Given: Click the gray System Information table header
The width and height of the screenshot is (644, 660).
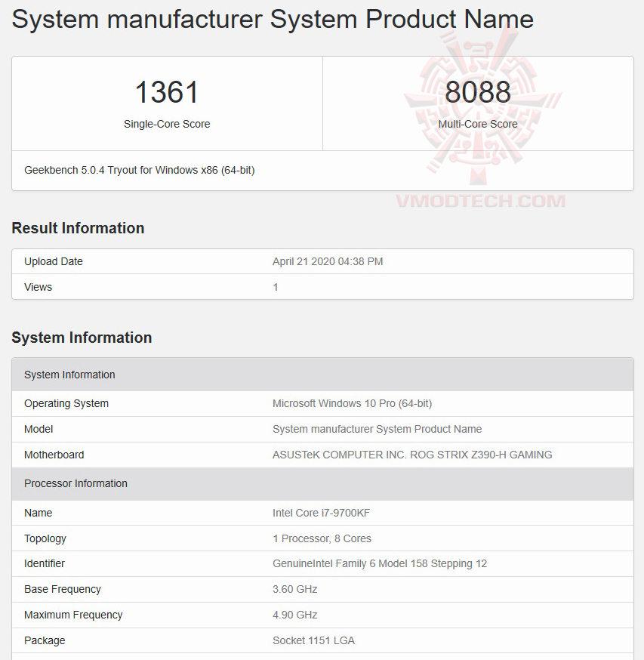Looking at the screenshot, I should 322,375.
